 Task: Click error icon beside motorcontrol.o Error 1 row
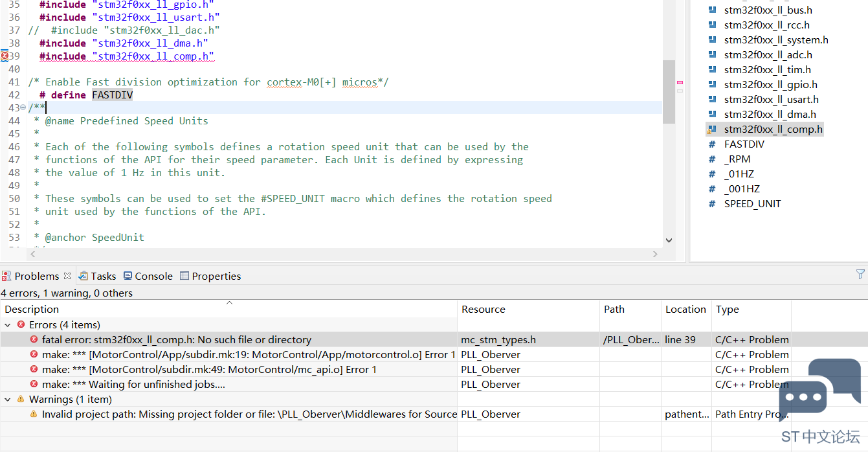34,355
